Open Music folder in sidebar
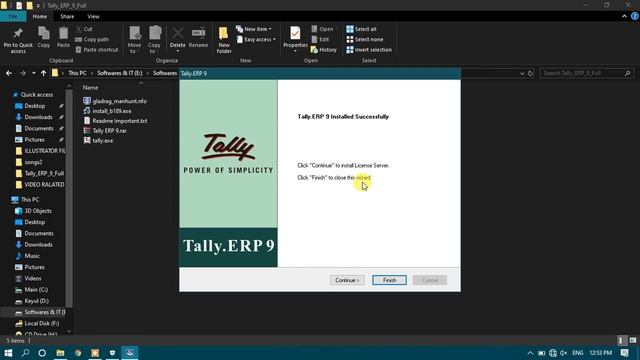This screenshot has width=640, height=360. [x=27, y=256]
